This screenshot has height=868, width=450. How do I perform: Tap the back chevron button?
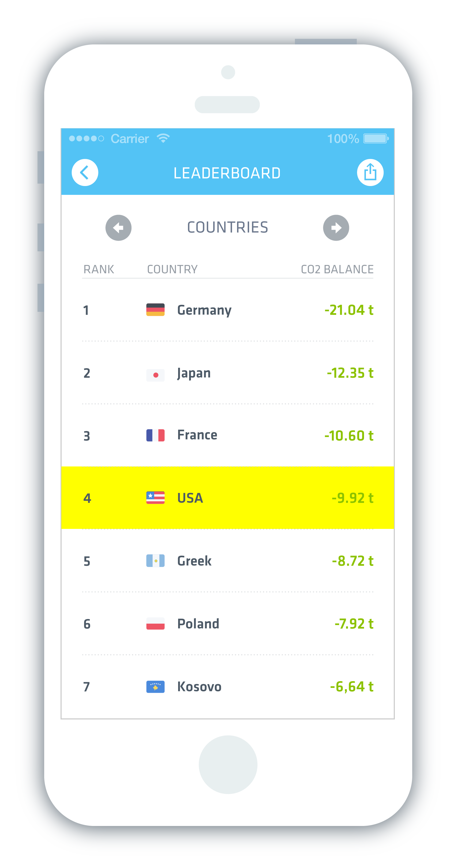tap(85, 173)
